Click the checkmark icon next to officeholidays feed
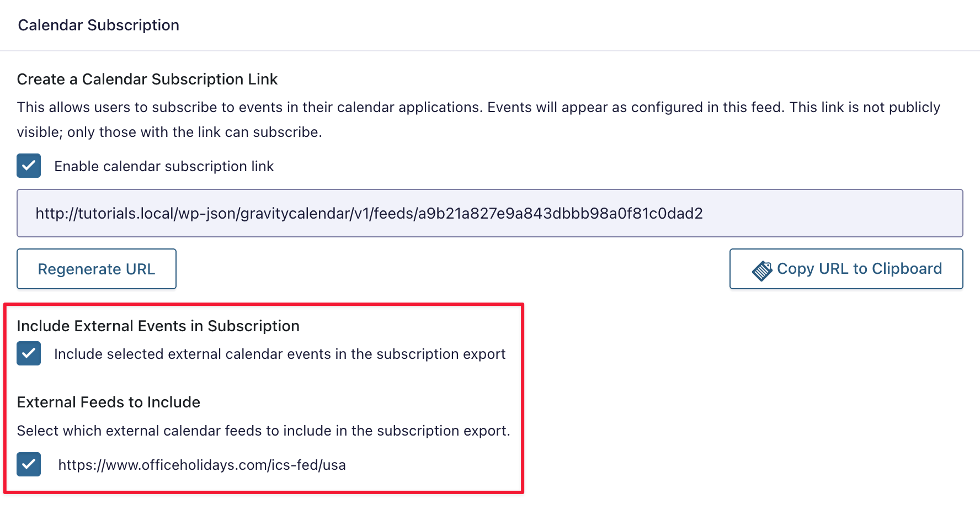This screenshot has width=980, height=509. point(28,465)
